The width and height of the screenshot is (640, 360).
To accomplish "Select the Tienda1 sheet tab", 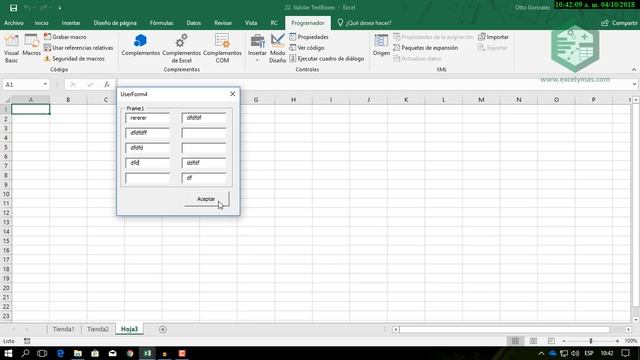I will 64,329.
